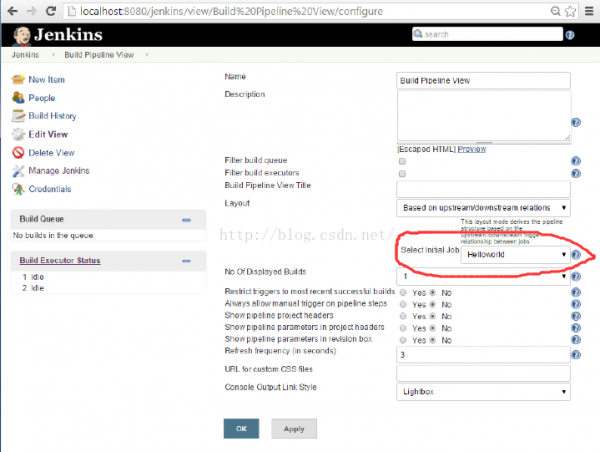
Task: Click the Refresh frequency input field
Action: [483, 355]
